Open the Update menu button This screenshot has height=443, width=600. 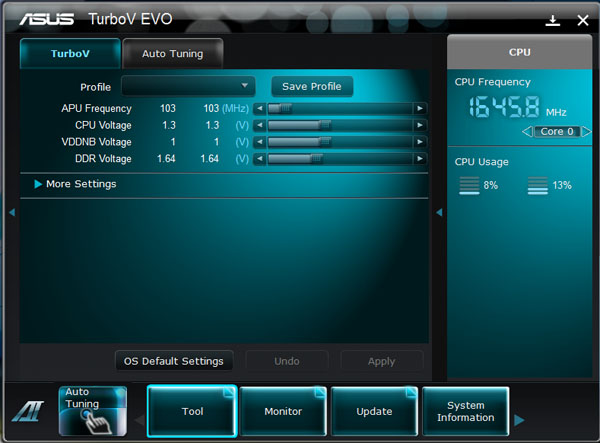coord(374,411)
